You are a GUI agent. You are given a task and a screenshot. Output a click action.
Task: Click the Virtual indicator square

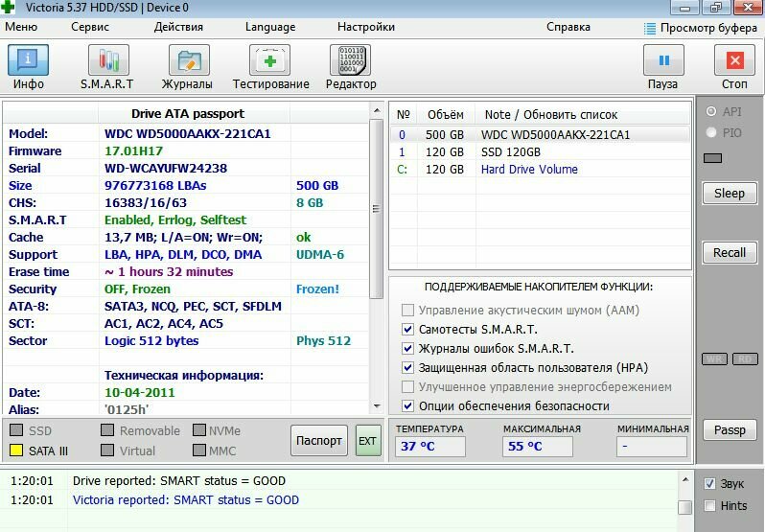[107, 451]
